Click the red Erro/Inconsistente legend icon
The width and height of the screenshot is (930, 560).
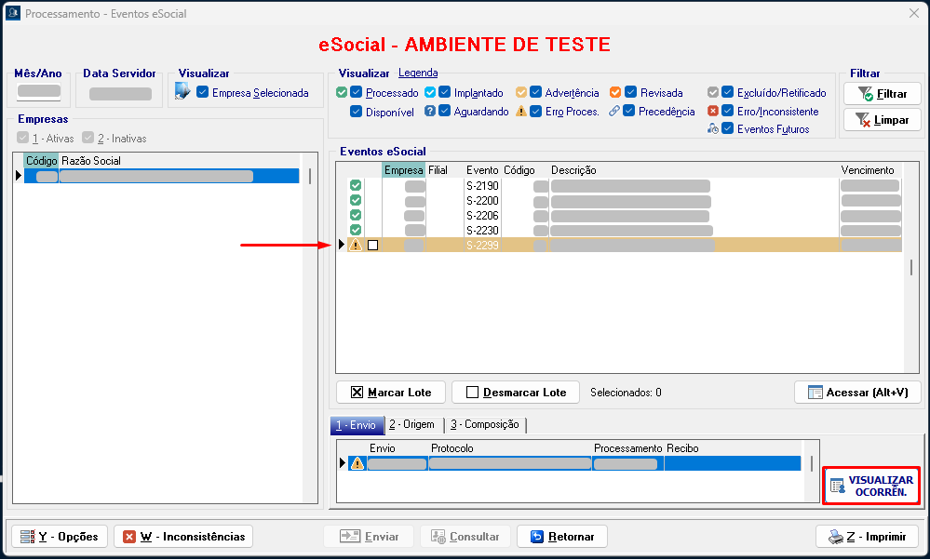[713, 111]
